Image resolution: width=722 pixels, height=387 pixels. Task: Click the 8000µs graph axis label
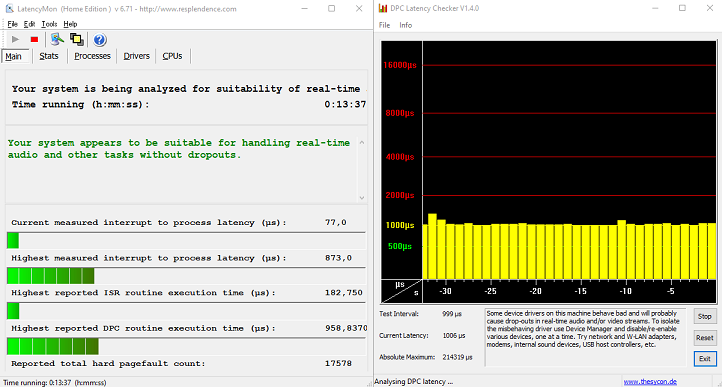tap(400, 113)
